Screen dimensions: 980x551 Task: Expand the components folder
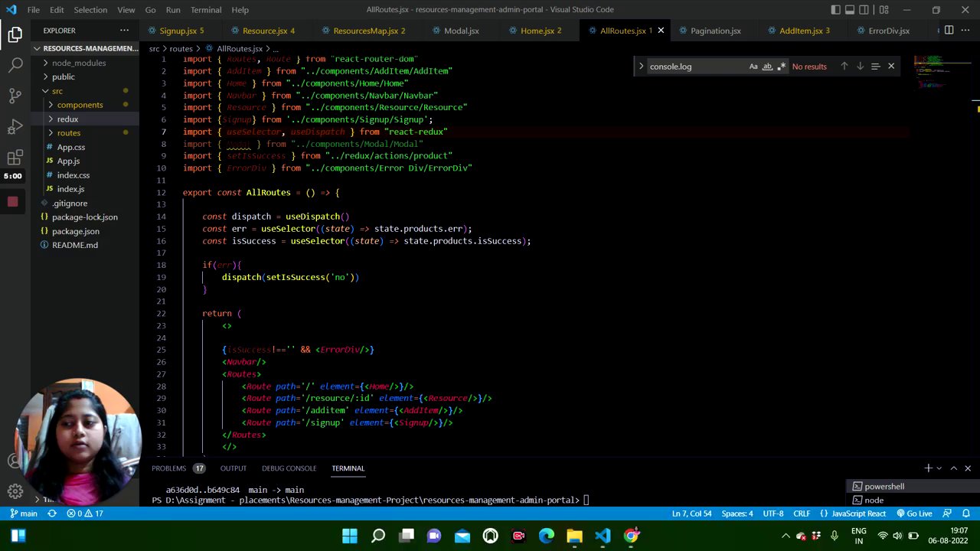click(80, 105)
